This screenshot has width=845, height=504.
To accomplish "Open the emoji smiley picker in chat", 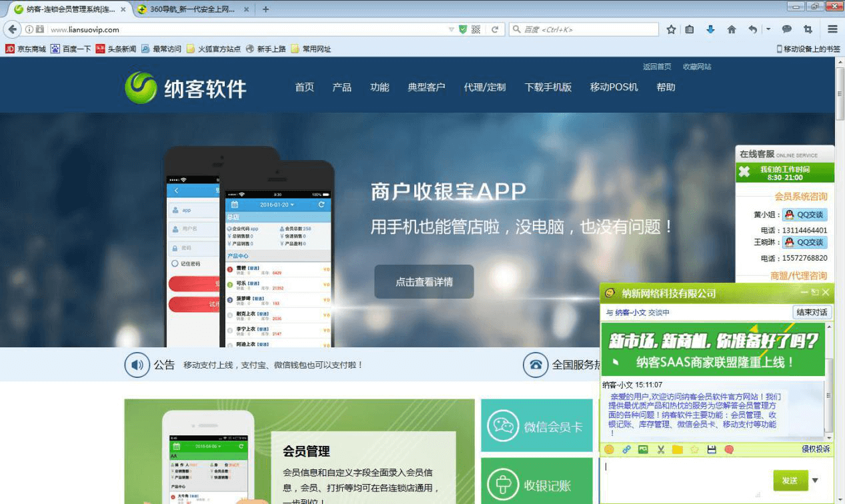I will [609, 450].
